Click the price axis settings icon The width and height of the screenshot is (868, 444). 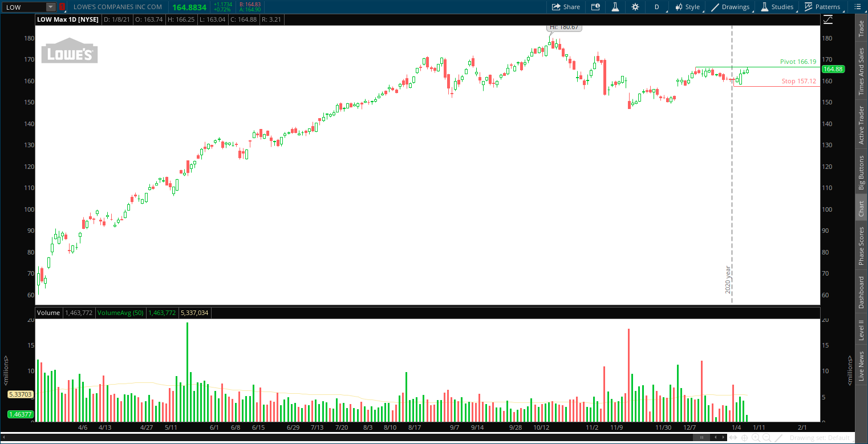click(828, 19)
